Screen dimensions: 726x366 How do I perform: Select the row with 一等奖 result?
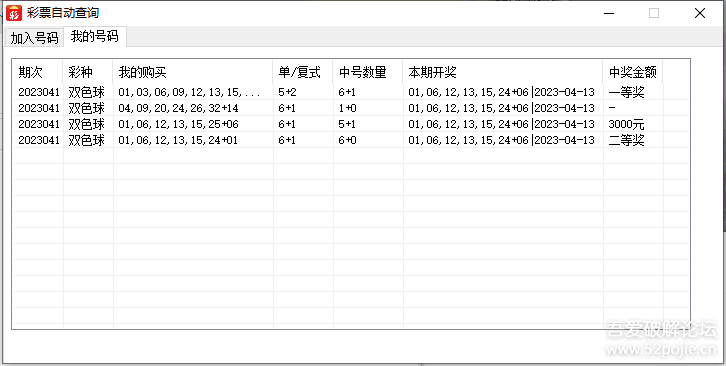(351, 92)
